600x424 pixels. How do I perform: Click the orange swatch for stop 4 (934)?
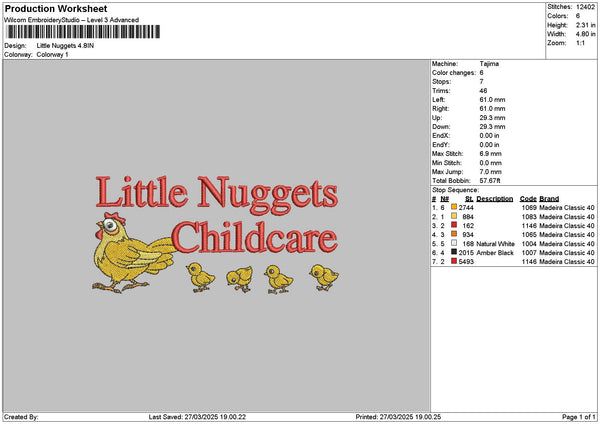[454, 234]
